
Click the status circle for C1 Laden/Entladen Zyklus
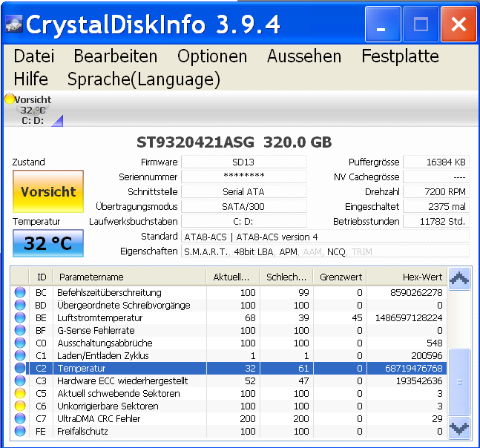tap(20, 355)
